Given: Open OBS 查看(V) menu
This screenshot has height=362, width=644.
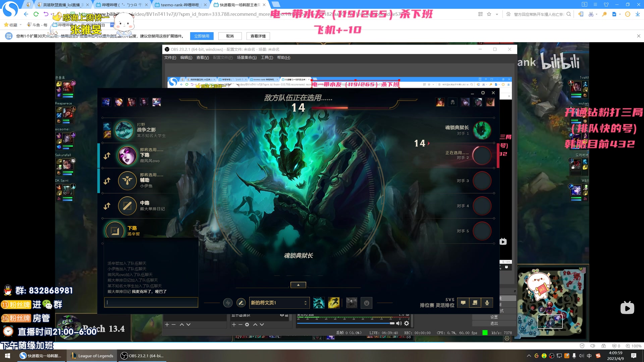Looking at the screenshot, I should (203, 58).
